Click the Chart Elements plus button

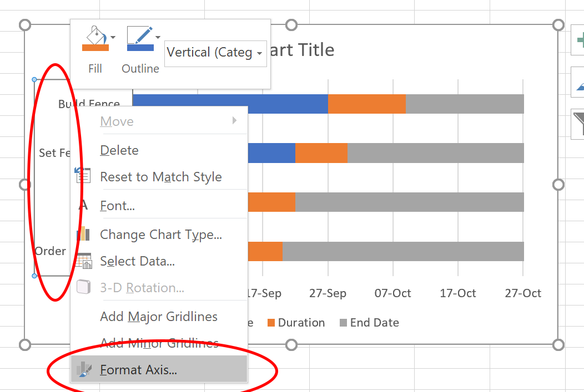tap(578, 40)
